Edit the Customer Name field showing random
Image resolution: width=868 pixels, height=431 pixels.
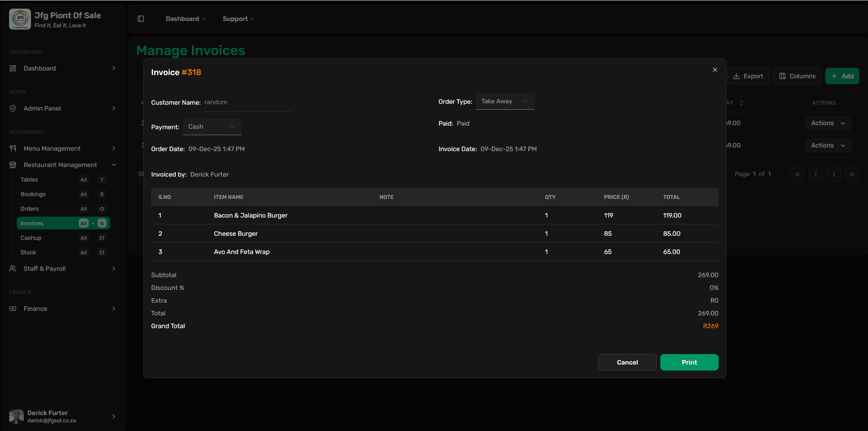pyautogui.click(x=247, y=102)
